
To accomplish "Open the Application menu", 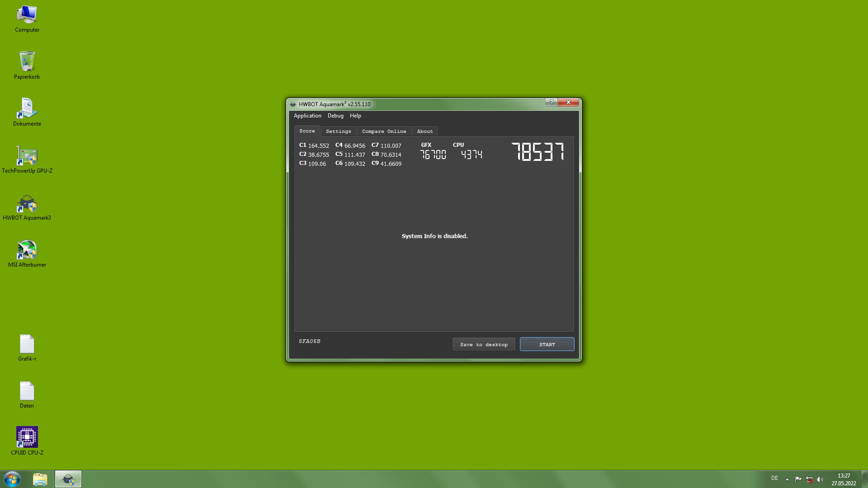I will (307, 116).
